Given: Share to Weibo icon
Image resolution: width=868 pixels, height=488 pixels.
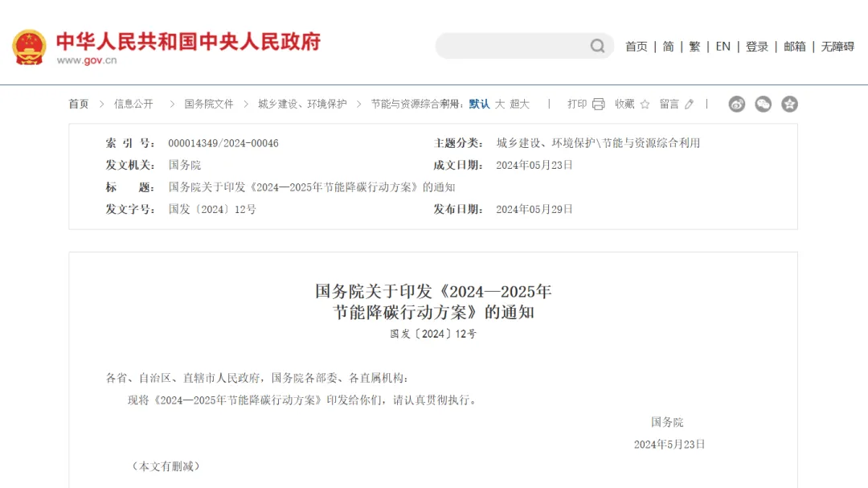Looking at the screenshot, I should [x=736, y=104].
